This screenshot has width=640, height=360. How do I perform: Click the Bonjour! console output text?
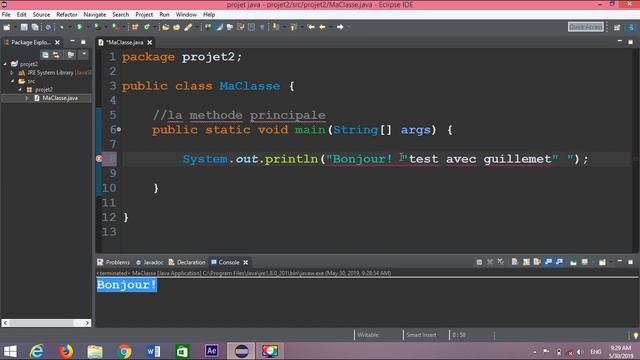[x=127, y=285]
